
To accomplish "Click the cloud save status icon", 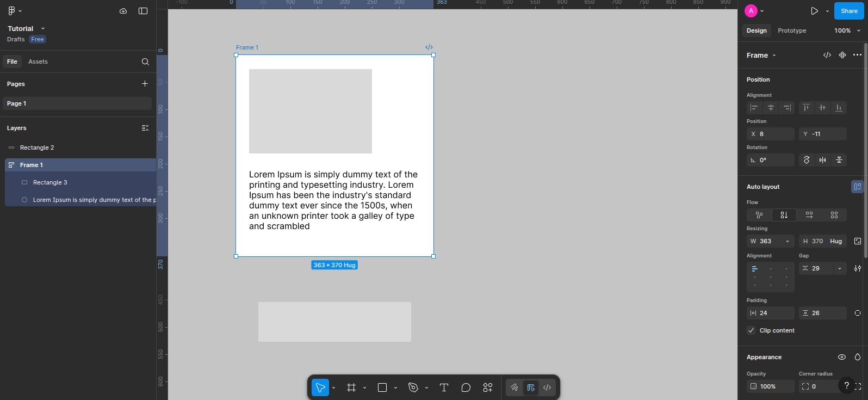I will [x=123, y=11].
